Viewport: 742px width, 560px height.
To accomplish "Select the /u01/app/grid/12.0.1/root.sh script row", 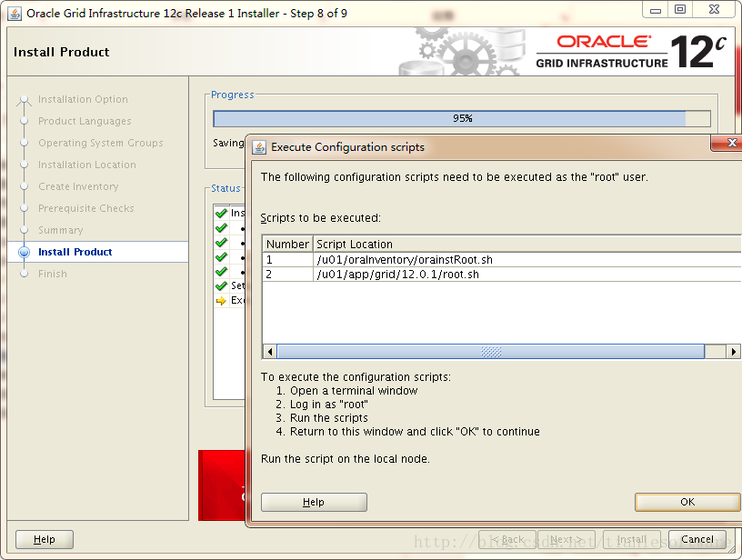I will [x=502, y=275].
